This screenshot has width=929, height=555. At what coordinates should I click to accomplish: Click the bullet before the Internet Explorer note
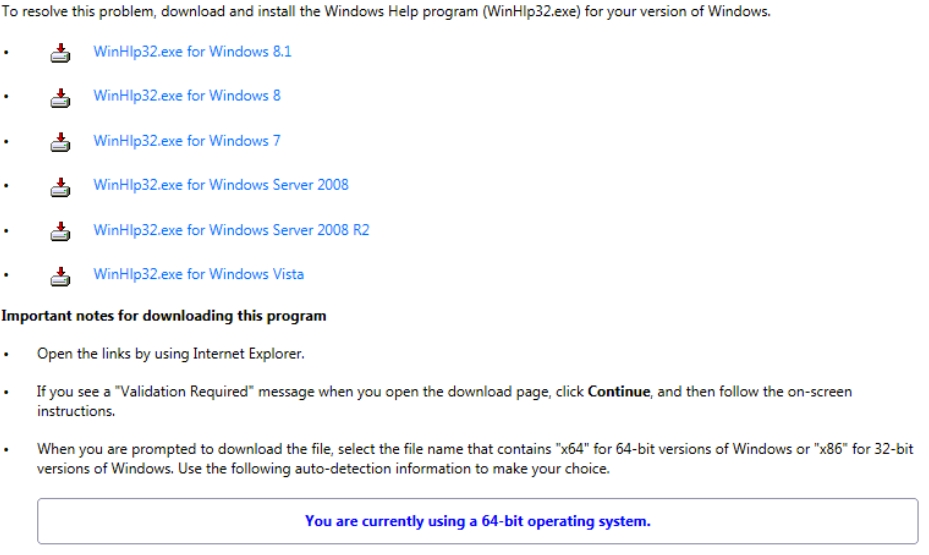pos(6,355)
